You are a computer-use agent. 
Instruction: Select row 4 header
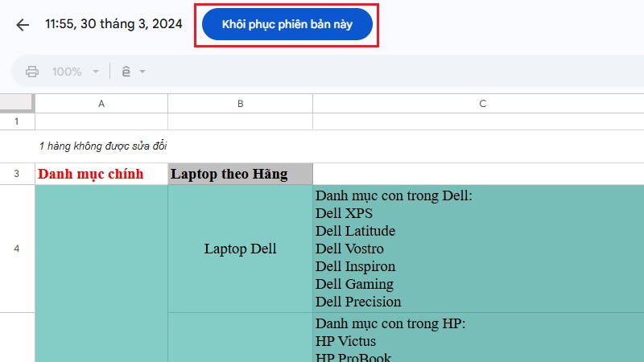point(17,249)
